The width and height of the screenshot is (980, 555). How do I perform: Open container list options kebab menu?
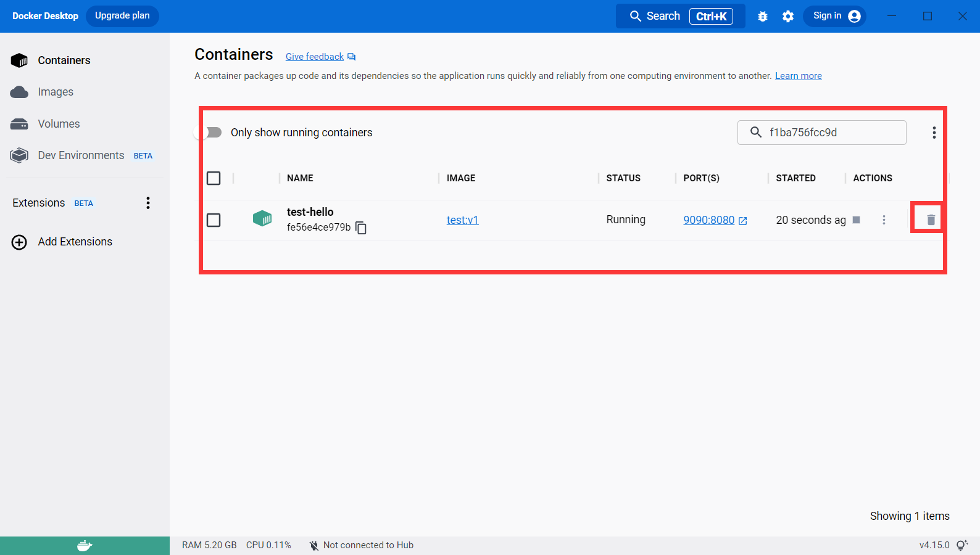(x=934, y=133)
